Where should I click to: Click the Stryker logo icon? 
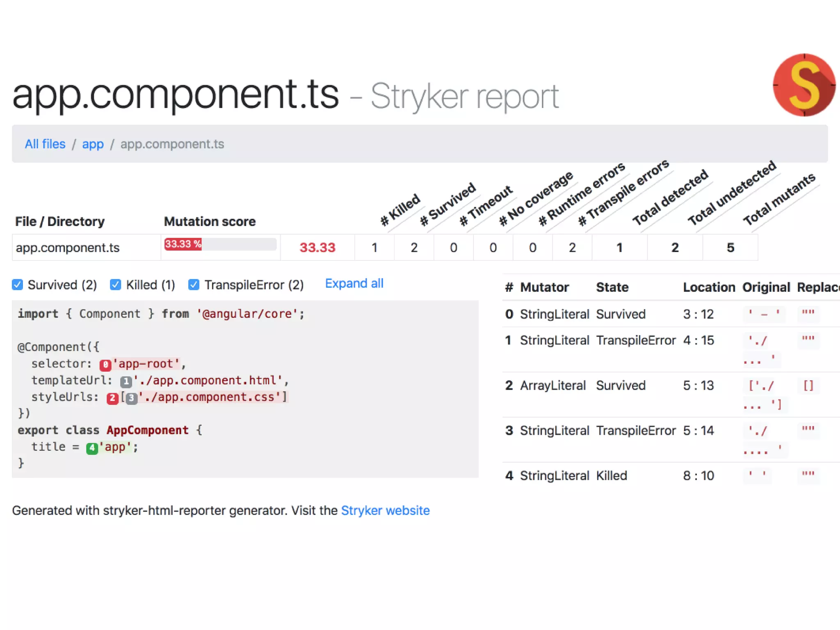[803, 85]
